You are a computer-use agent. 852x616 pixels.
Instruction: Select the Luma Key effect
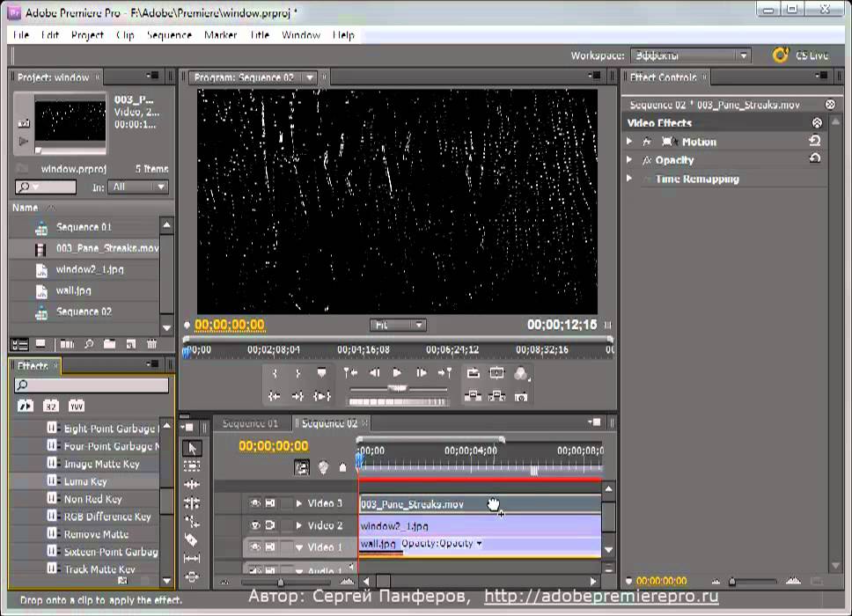click(x=85, y=481)
